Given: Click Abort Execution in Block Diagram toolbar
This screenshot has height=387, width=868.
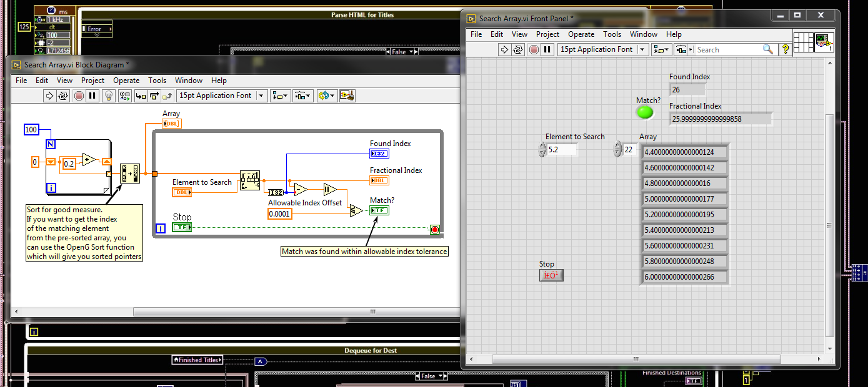Looking at the screenshot, I should (x=79, y=96).
